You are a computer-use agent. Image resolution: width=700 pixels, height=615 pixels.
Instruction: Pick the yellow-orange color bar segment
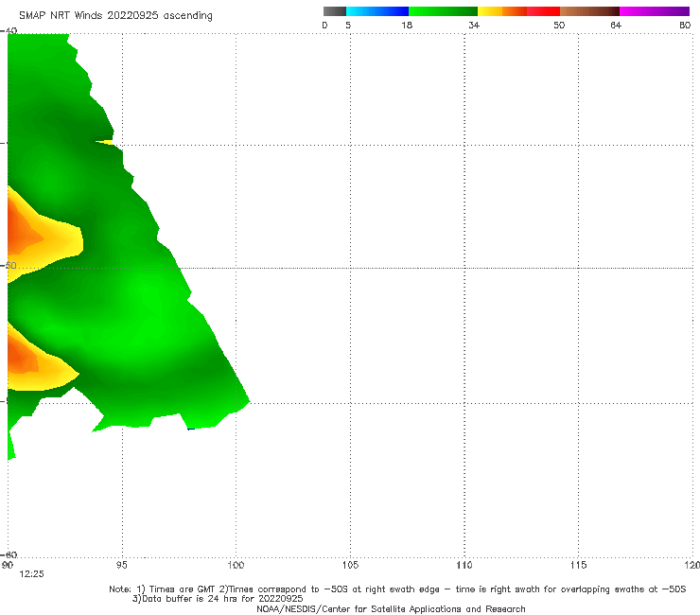click(502, 11)
